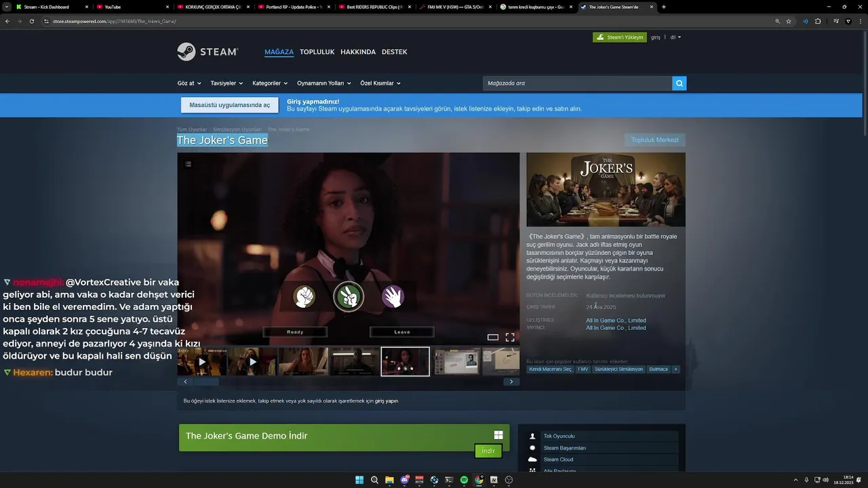Switch media viewer to theater mode
This screenshot has width=868, height=488.
pyautogui.click(x=493, y=337)
